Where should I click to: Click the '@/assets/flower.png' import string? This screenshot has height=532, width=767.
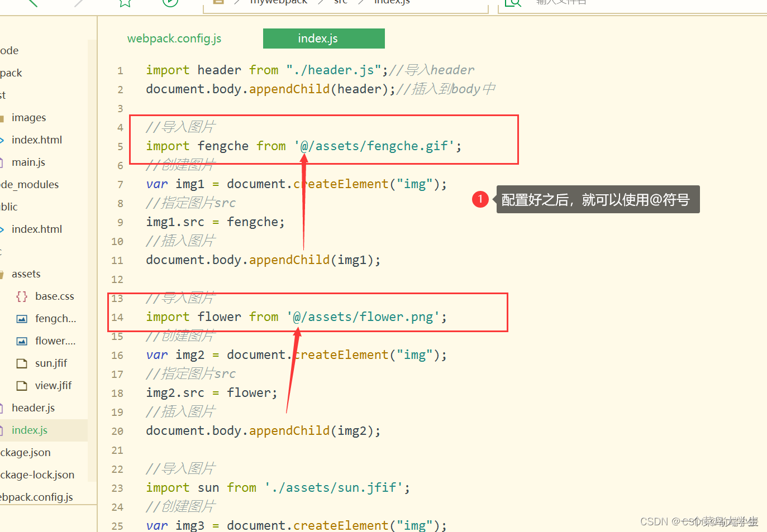point(363,317)
